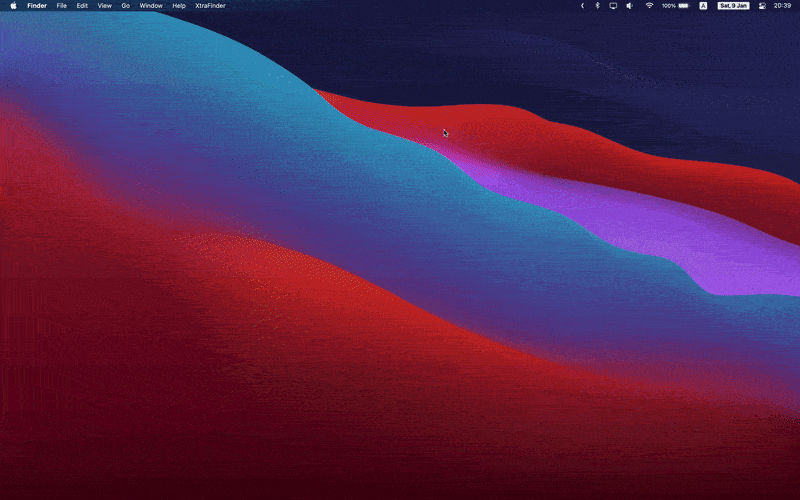Viewport: 800px width, 500px height.
Task: Open the display mirroring icon
Action: 613,6
